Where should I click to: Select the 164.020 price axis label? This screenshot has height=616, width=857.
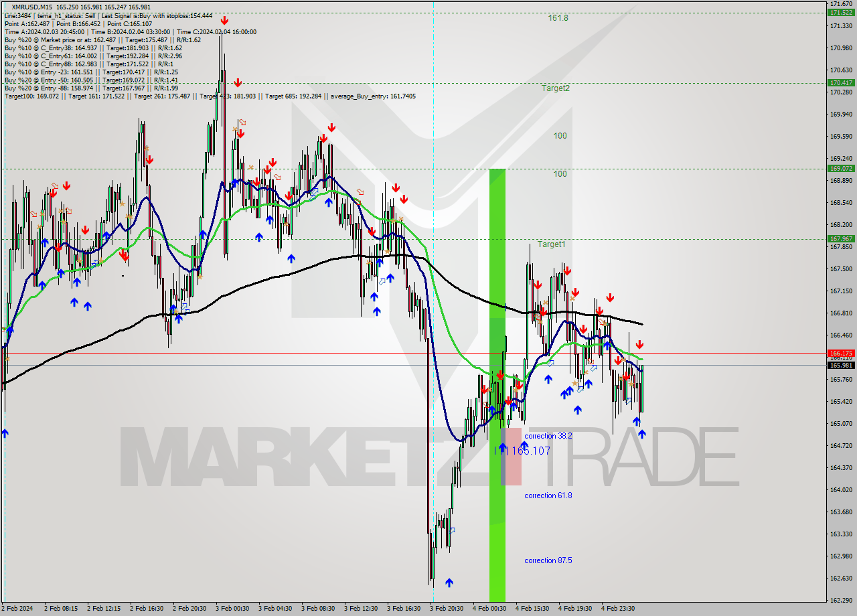pos(841,489)
